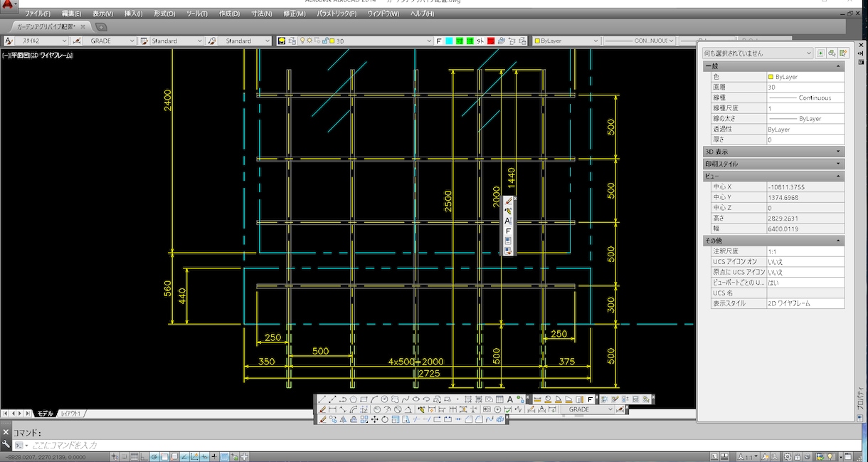Viewport: 868px width, 462px height.
Task: Toggle Object Snap in the status bar
Action: click(164, 456)
